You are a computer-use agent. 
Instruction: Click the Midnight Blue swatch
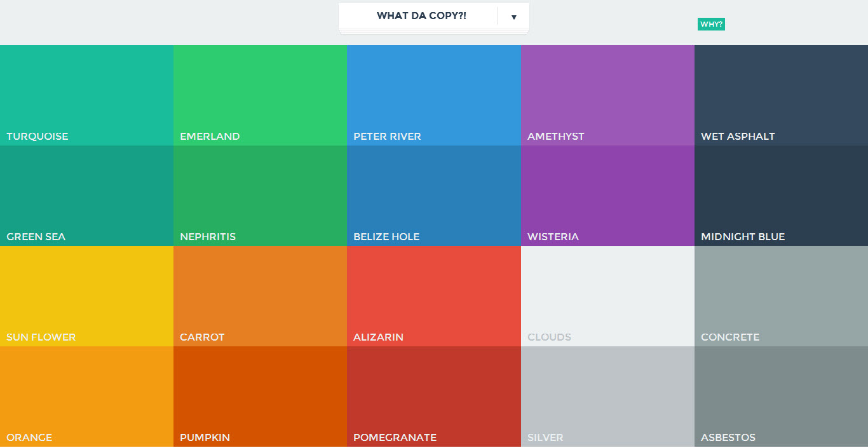(x=781, y=196)
